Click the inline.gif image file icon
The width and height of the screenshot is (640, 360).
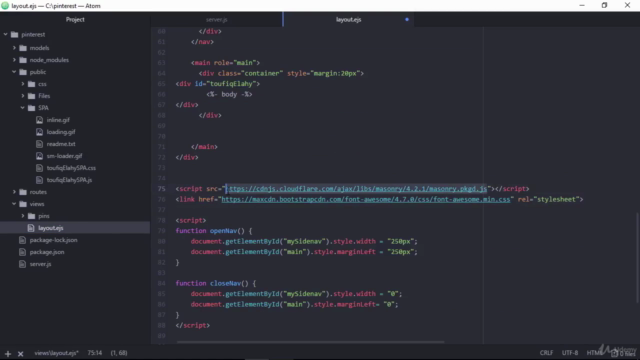pos(40,120)
